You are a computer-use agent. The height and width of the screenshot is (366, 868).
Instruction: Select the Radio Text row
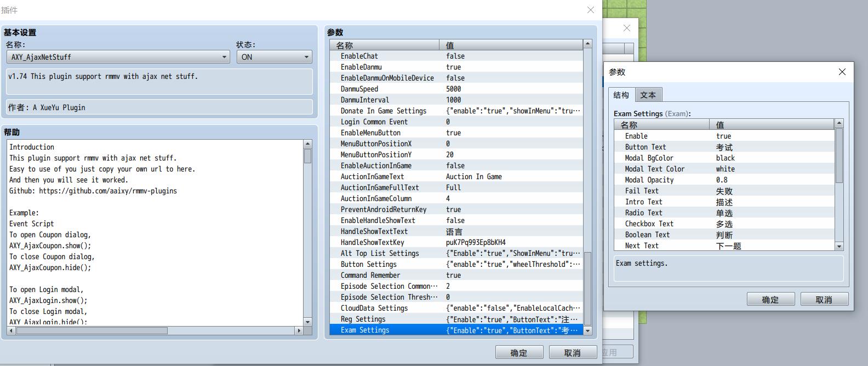[x=724, y=213]
